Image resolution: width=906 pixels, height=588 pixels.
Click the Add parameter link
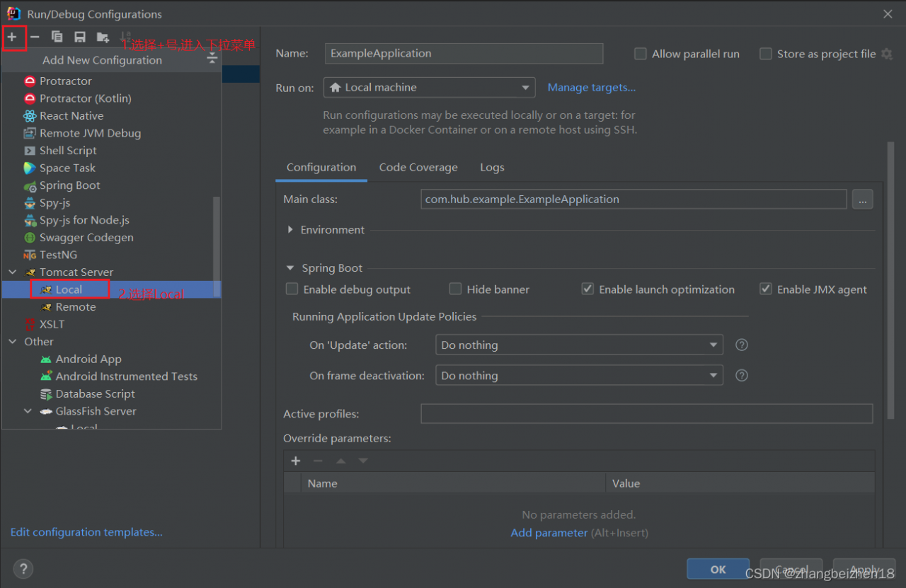pos(549,532)
